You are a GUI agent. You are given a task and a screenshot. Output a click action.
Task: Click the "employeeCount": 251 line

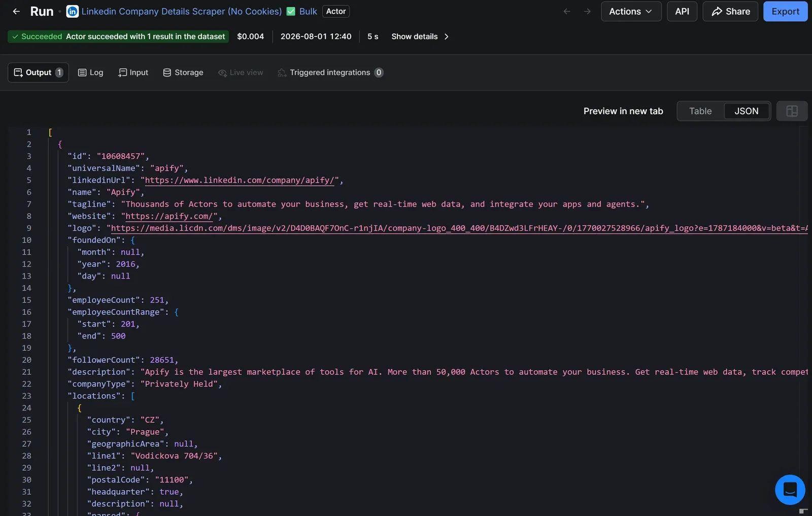[118, 300]
